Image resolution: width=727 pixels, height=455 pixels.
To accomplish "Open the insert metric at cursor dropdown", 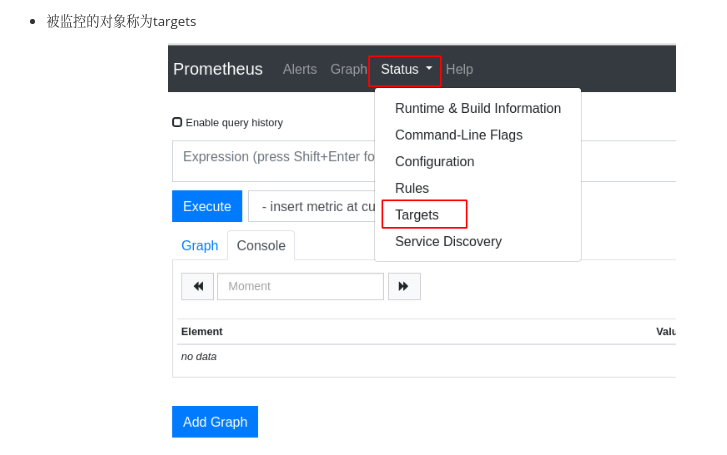I will pyautogui.click(x=312, y=206).
